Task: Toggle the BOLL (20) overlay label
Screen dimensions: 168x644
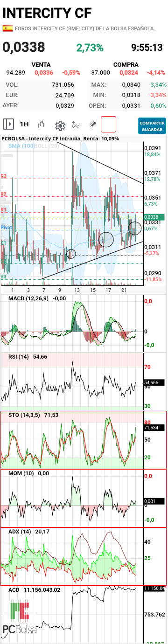Action: click(x=47, y=146)
